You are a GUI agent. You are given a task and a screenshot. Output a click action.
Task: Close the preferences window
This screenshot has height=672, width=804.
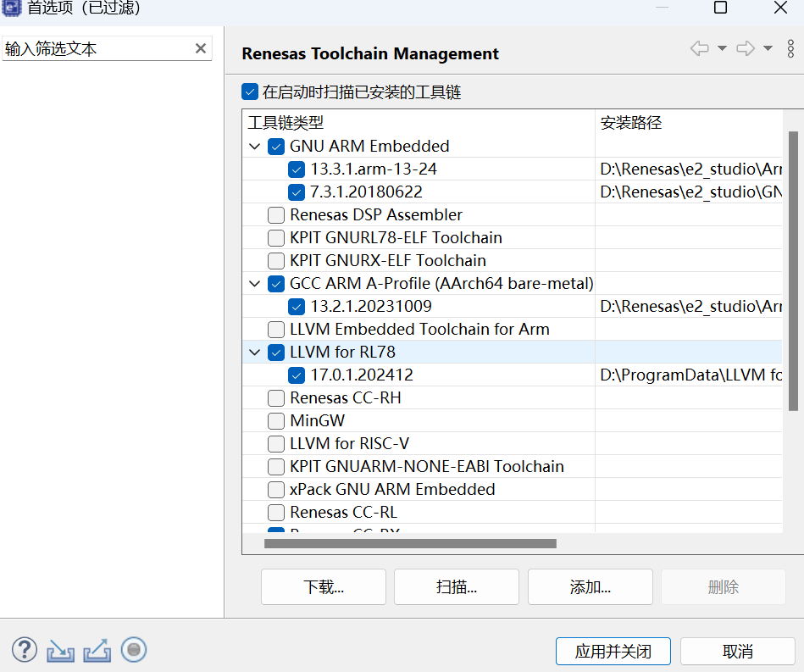[780, 7]
